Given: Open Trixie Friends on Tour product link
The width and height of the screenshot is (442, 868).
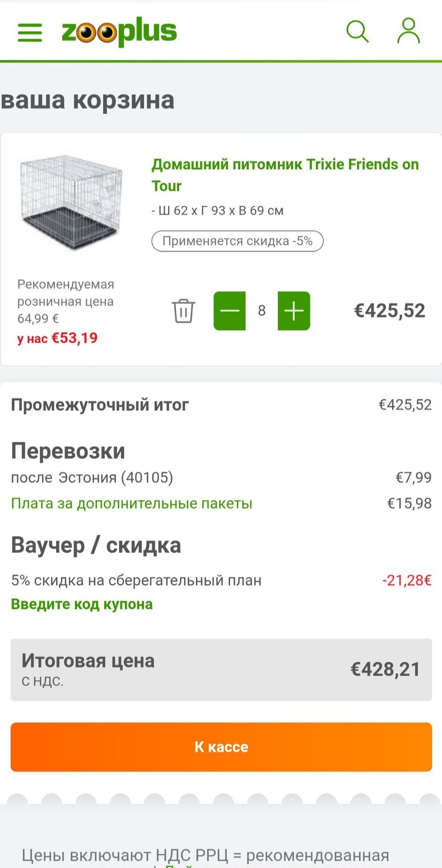Looking at the screenshot, I should [284, 175].
